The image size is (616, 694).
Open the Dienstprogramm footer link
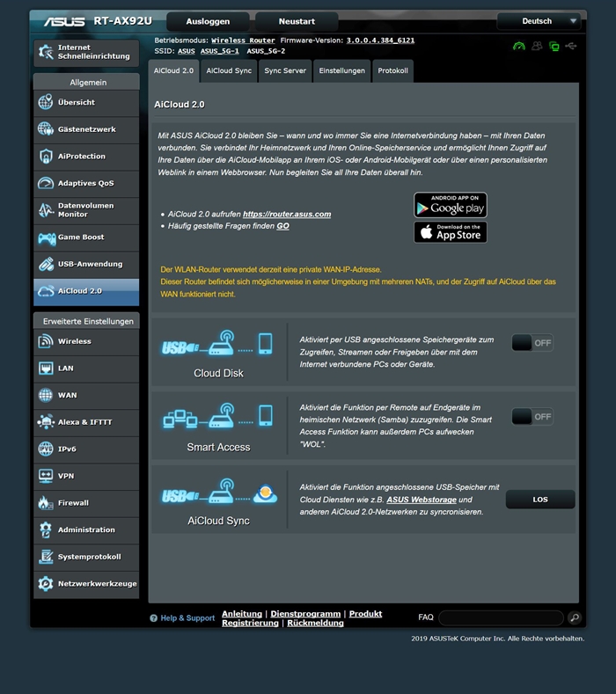click(305, 614)
